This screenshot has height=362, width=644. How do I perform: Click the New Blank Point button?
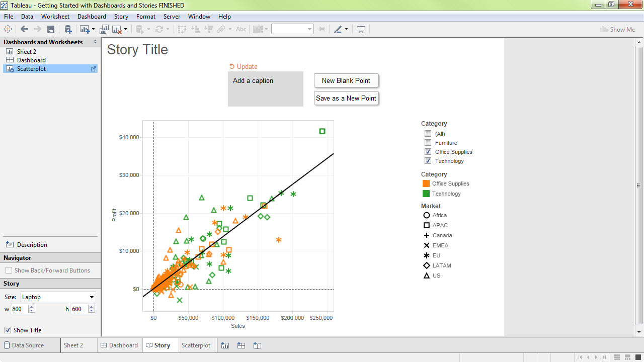point(346,80)
